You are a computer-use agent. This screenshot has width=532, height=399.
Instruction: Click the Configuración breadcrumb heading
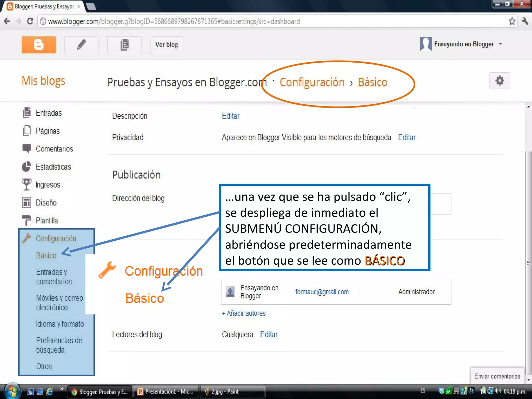click(312, 82)
